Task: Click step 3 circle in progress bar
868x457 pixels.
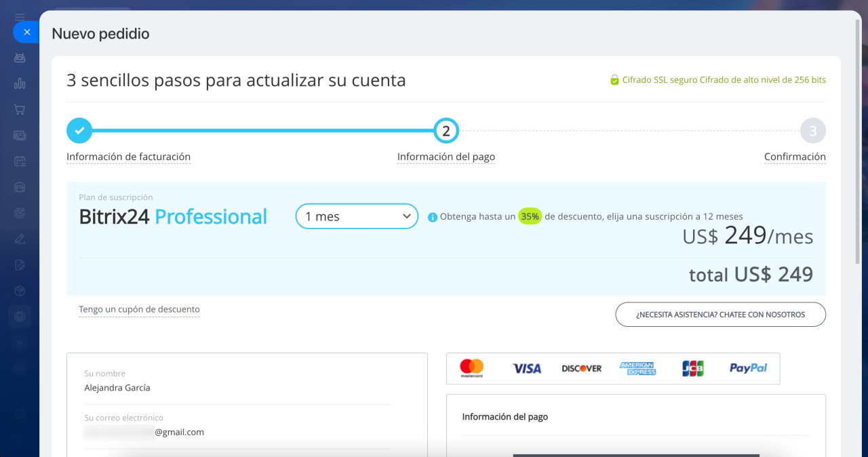Action: [813, 131]
